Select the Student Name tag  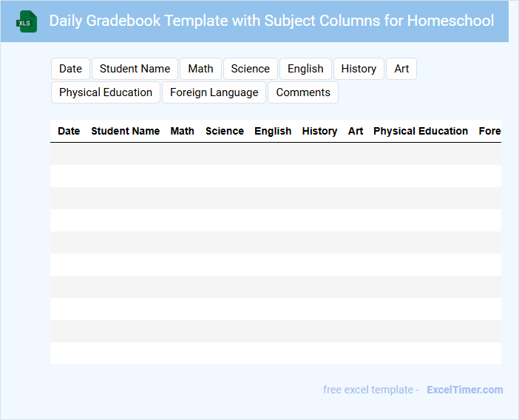point(135,69)
